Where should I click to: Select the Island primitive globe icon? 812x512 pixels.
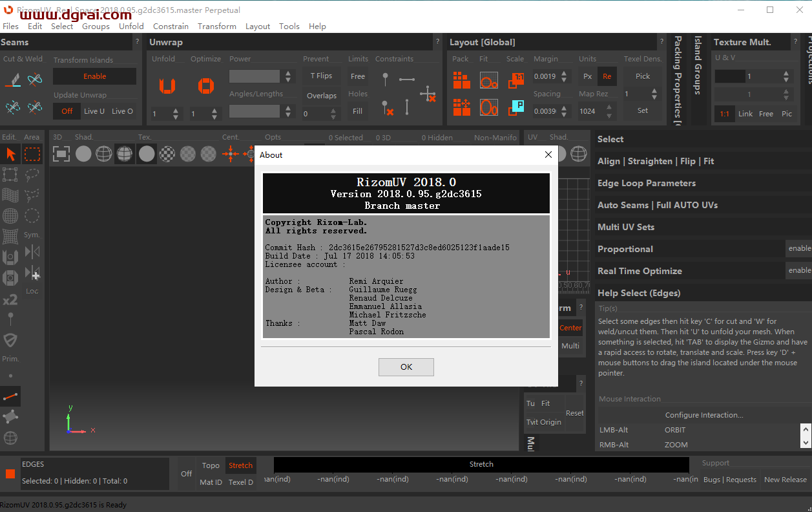tap(10, 438)
